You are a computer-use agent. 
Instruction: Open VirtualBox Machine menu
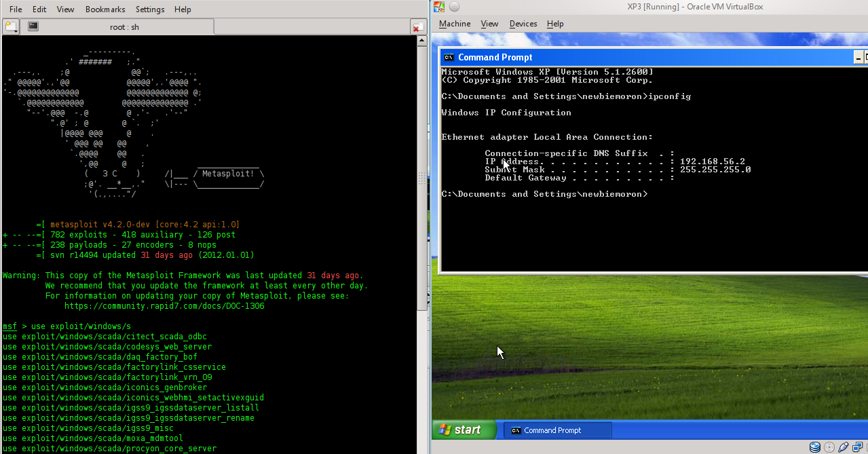[x=455, y=24]
